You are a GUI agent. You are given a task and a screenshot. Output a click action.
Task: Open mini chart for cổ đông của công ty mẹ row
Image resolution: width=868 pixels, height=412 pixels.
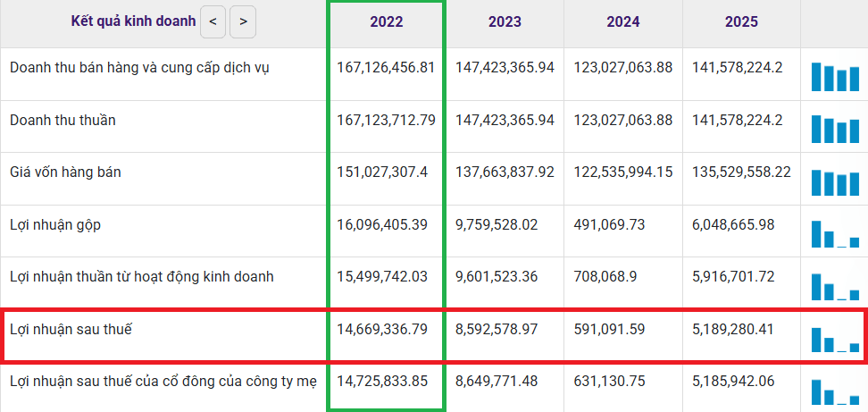835,391
